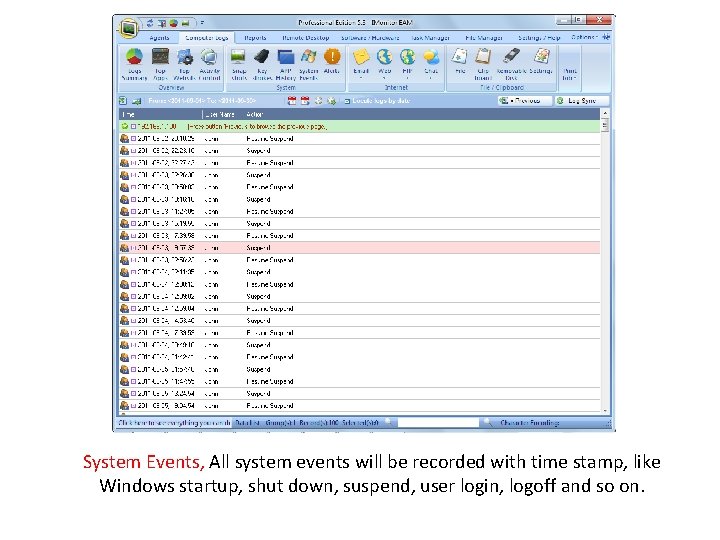720x540 pixels.
Task: Open Activity Control in ribbon
Action: pyautogui.click(x=210, y=64)
